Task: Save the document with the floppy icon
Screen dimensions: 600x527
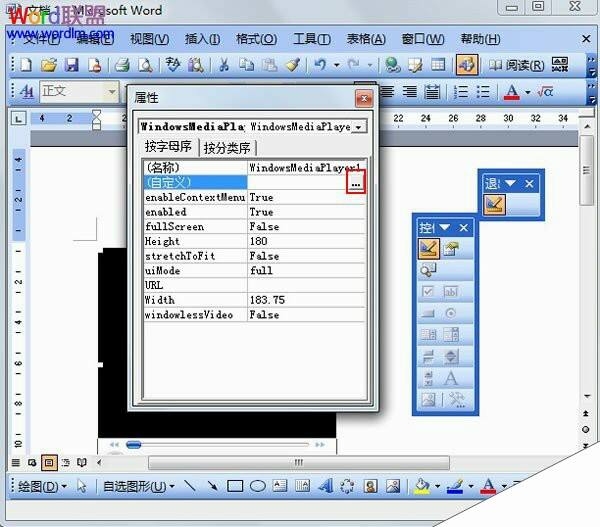Action: 72,65
